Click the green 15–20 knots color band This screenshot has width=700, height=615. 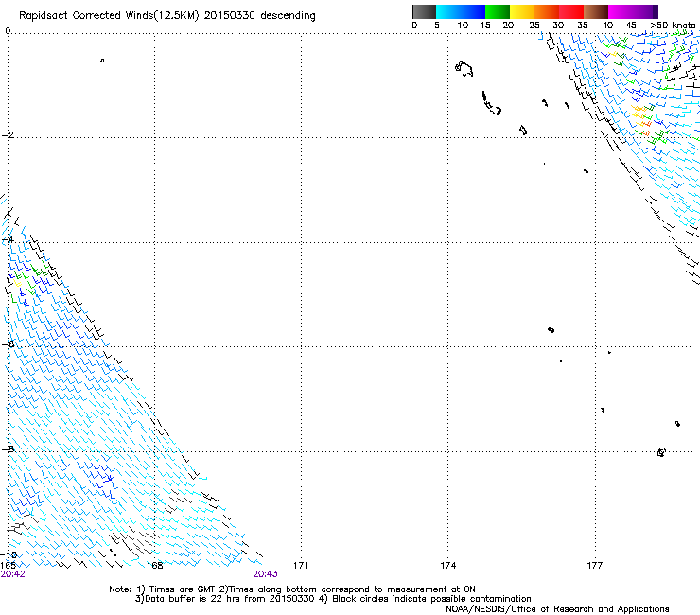click(498, 11)
